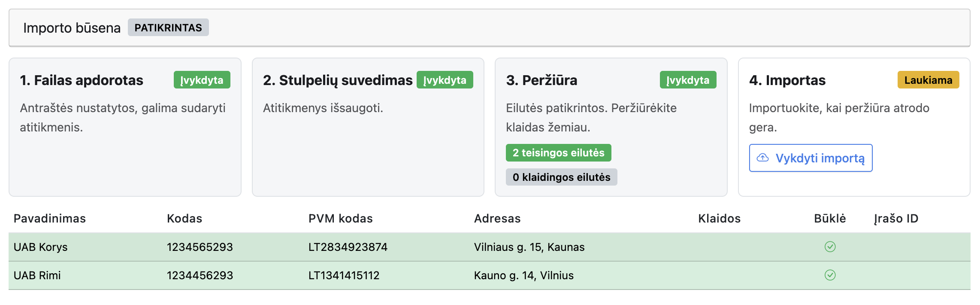Open the '4. Importas' step heading
Image resolution: width=980 pixels, height=305 pixels.
pos(787,80)
